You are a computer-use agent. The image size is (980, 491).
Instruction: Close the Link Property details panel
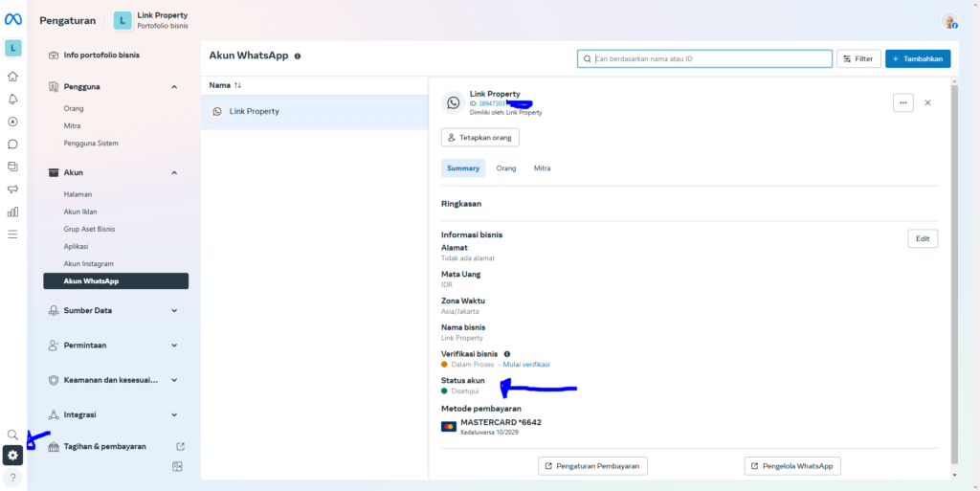pos(927,103)
